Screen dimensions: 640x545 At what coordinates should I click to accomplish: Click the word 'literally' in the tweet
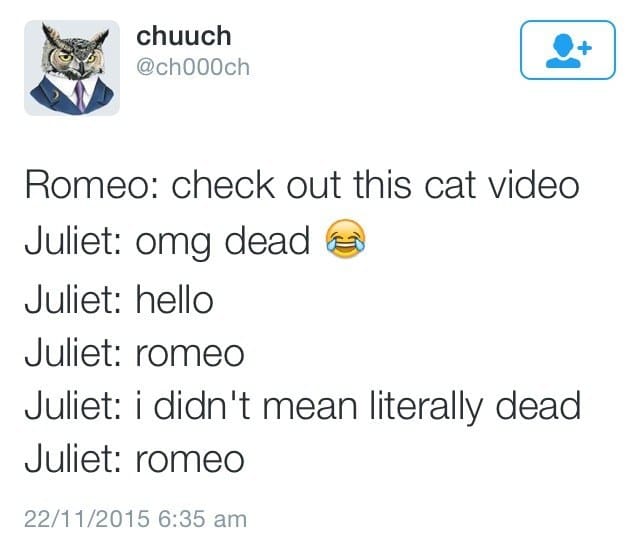click(426, 407)
